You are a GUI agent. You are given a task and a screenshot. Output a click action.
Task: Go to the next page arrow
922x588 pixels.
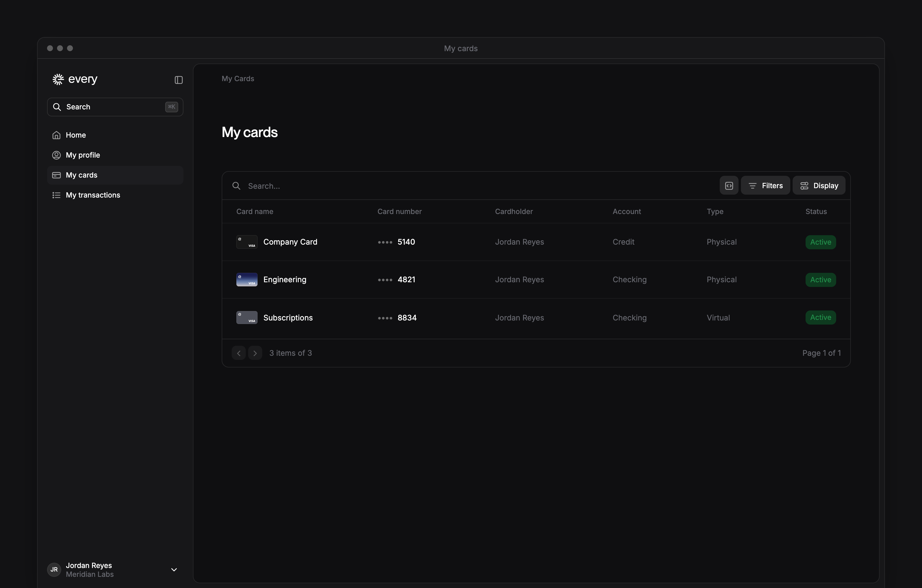coord(255,353)
